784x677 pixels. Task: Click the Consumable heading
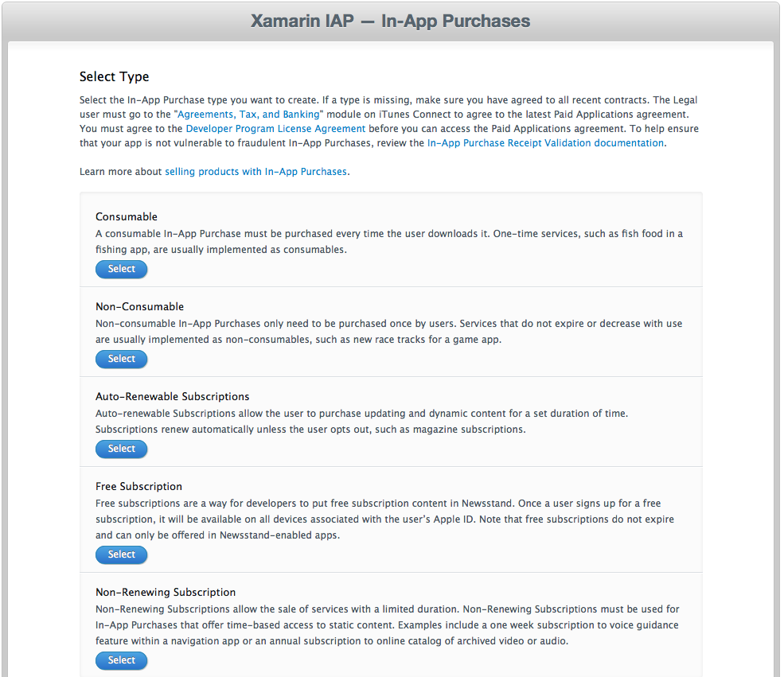pyautogui.click(x=127, y=217)
